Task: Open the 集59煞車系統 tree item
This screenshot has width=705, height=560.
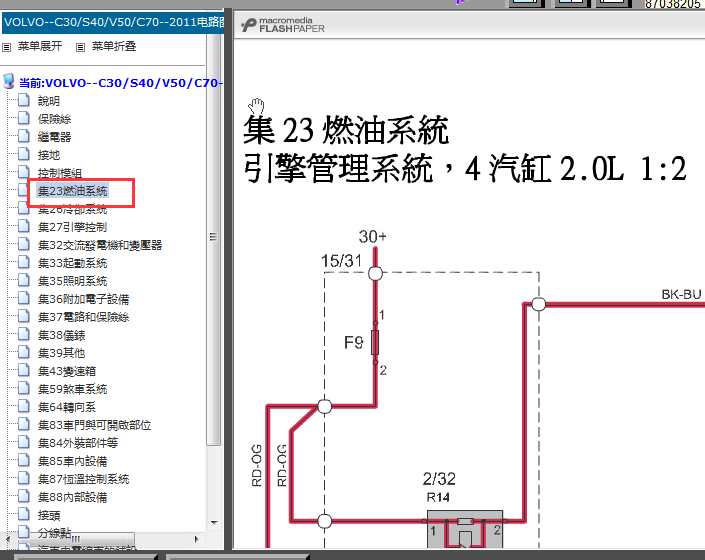Action: click(72, 389)
